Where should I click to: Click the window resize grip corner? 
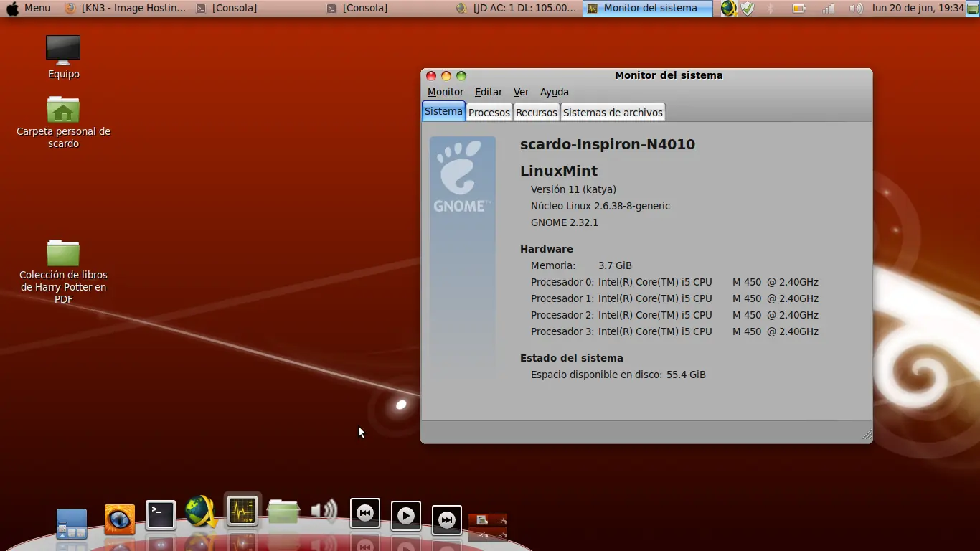(x=867, y=435)
